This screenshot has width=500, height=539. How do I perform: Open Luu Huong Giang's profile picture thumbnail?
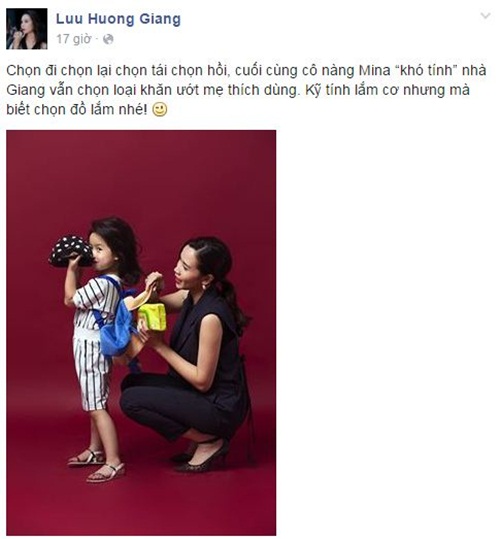[27, 29]
